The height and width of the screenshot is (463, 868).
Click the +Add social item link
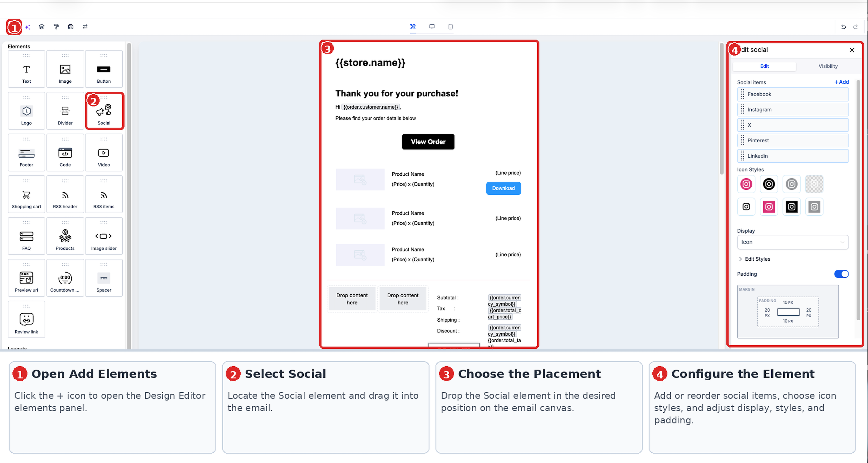(842, 82)
